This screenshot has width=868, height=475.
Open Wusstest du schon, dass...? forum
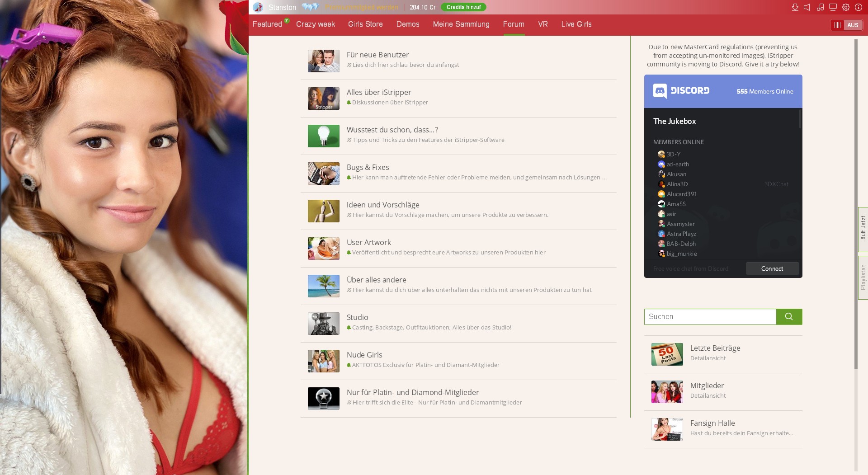458,136
